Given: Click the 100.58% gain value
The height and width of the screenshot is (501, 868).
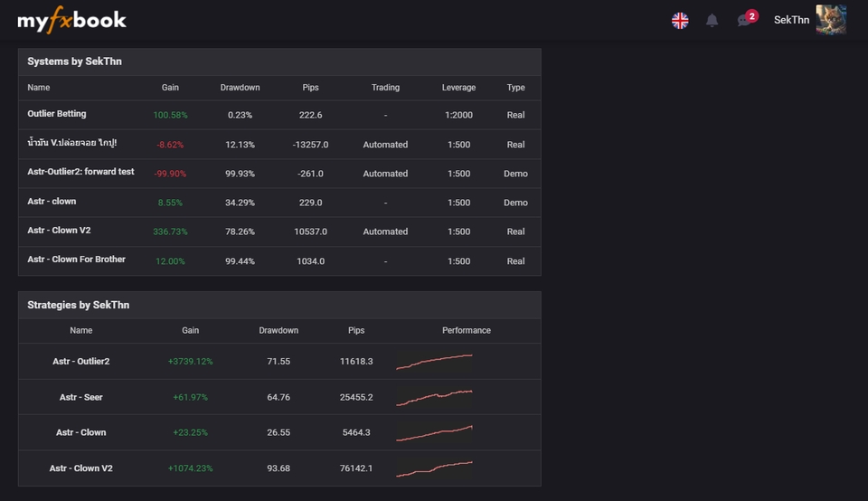Looking at the screenshot, I should pyautogui.click(x=170, y=115).
